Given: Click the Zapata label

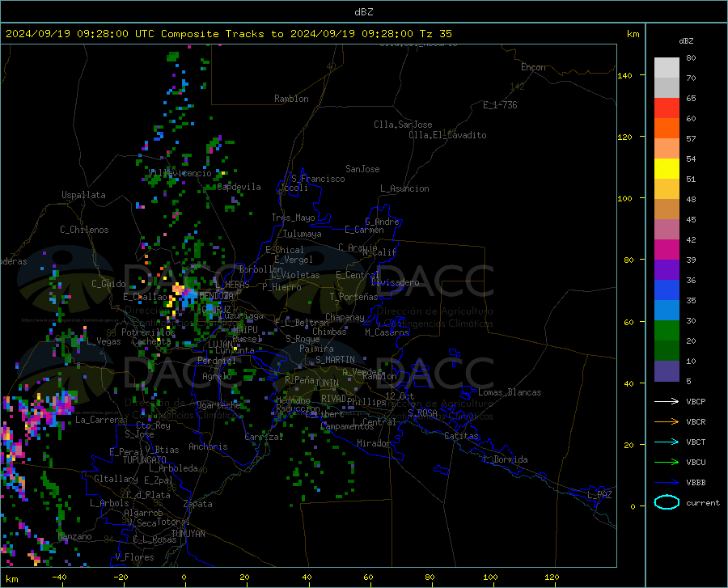Looking at the screenshot, I should (198, 504).
